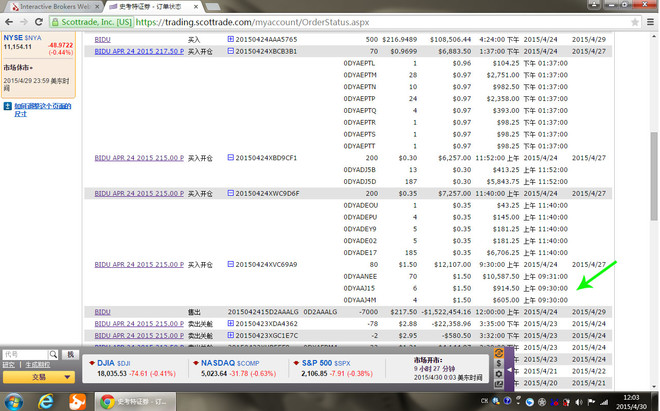This screenshot has width=660, height=411.
Task: Collapse order 20150424XBCB3B1 details
Action: 231,51
